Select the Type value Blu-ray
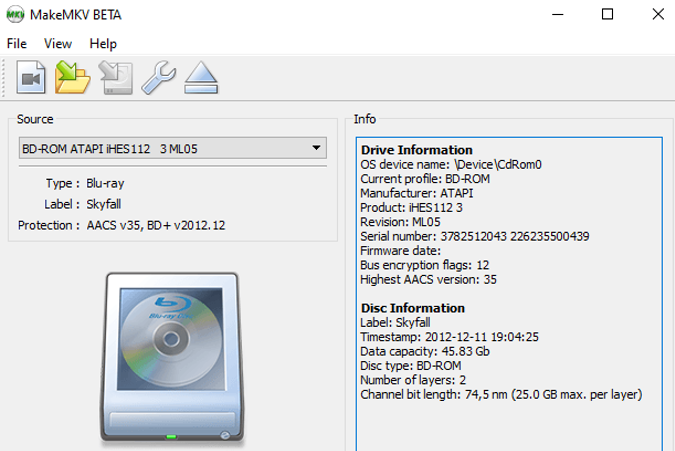The width and height of the screenshot is (675, 451). (105, 183)
